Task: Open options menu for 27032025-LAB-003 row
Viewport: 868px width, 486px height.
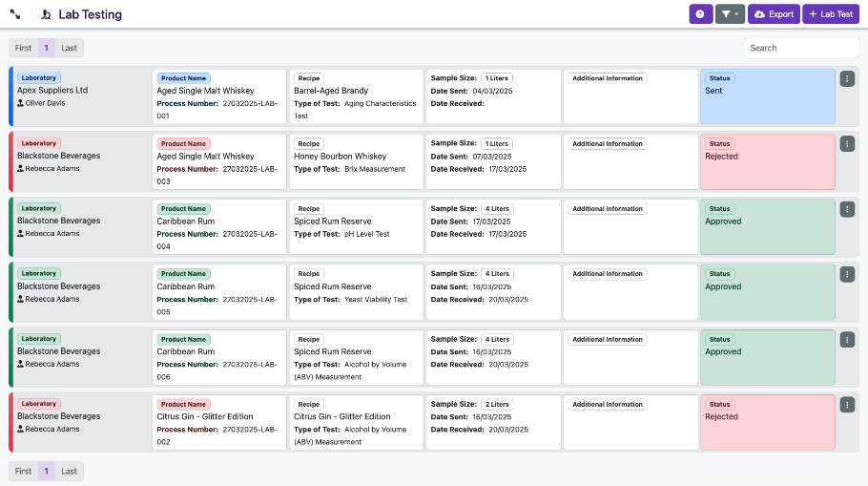Action: click(x=847, y=143)
